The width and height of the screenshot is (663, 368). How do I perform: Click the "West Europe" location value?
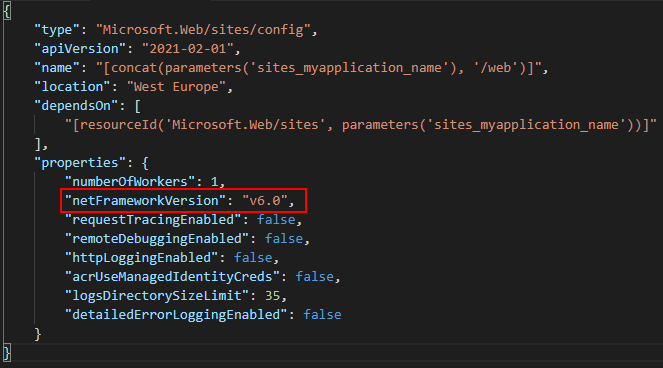click(x=176, y=87)
